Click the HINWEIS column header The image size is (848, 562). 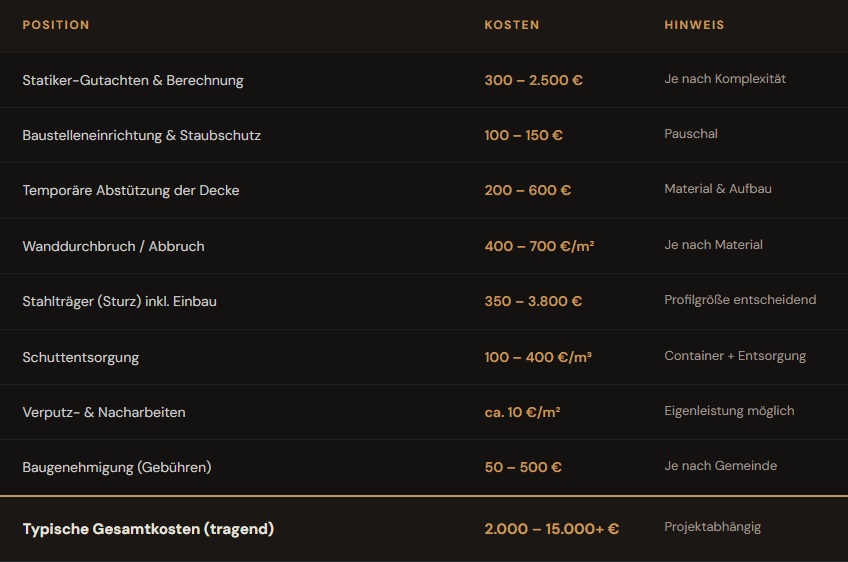(x=694, y=25)
